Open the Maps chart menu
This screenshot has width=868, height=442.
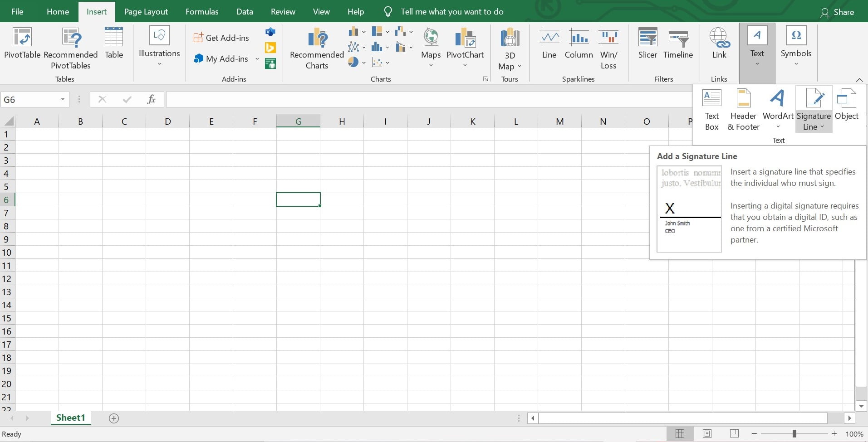(x=431, y=47)
